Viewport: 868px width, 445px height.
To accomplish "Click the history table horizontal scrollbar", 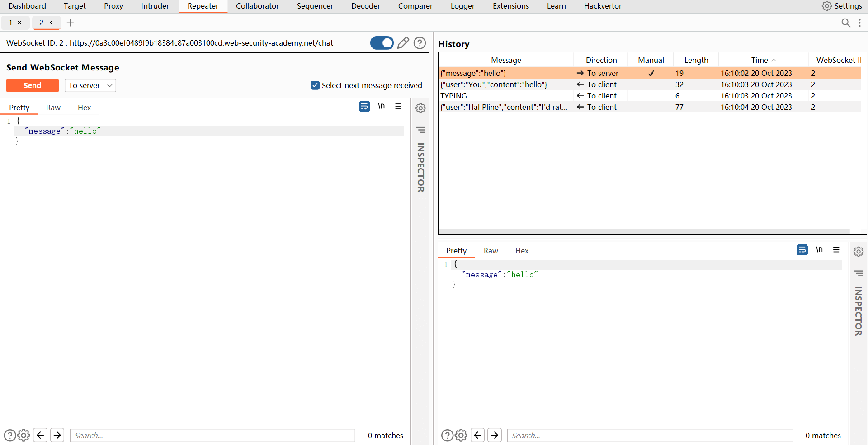I will 644,231.
